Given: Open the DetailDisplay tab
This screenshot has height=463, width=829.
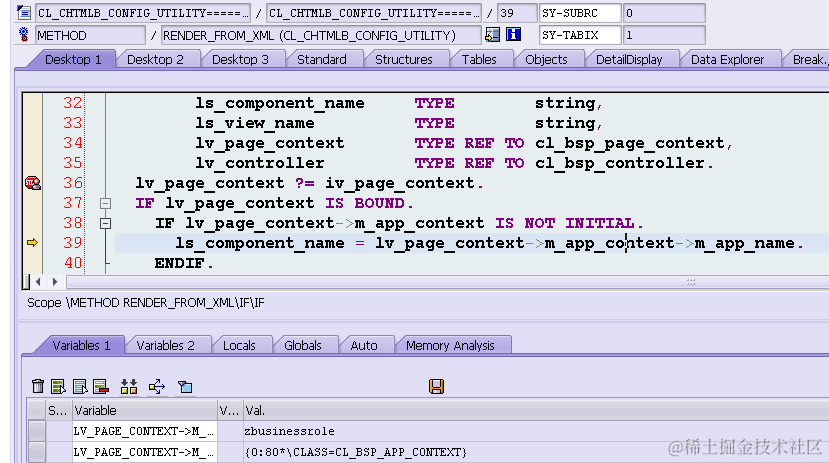Looking at the screenshot, I should click(x=629, y=59).
